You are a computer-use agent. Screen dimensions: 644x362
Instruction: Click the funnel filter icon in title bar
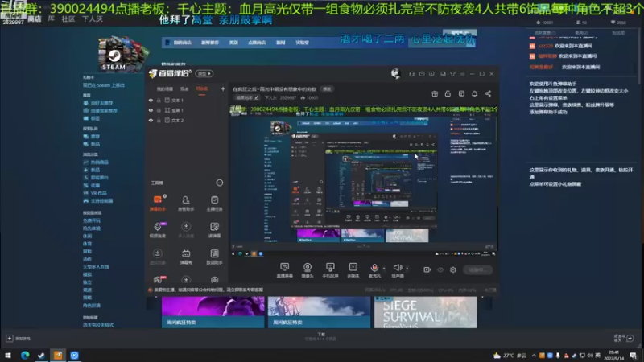click(x=452, y=74)
